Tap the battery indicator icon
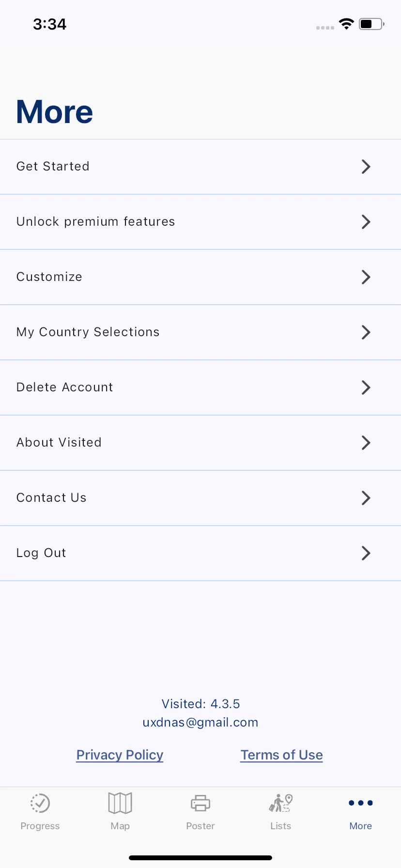 [x=371, y=24]
